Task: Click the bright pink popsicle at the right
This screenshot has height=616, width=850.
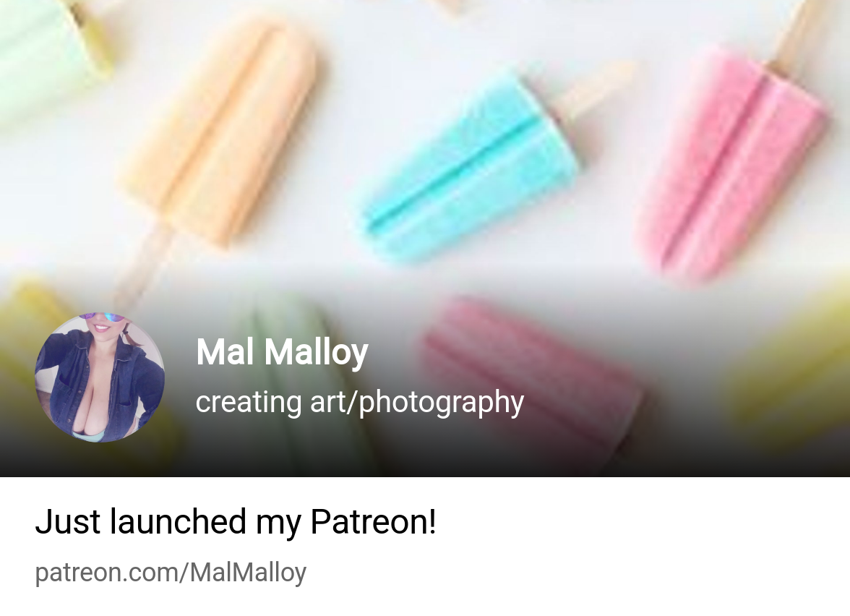Action: coord(731,163)
